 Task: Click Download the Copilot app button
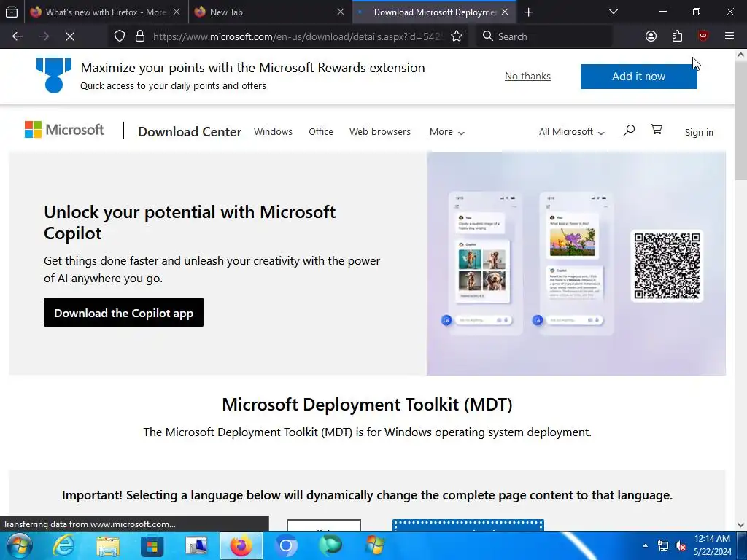click(123, 312)
